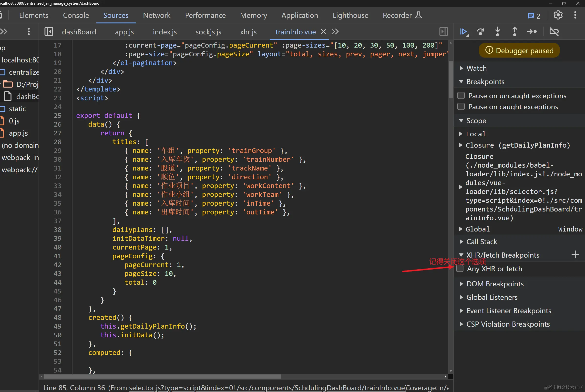The image size is (585, 392).
Task: Toggle Any XHR or fetch checkbox
Action: click(460, 269)
